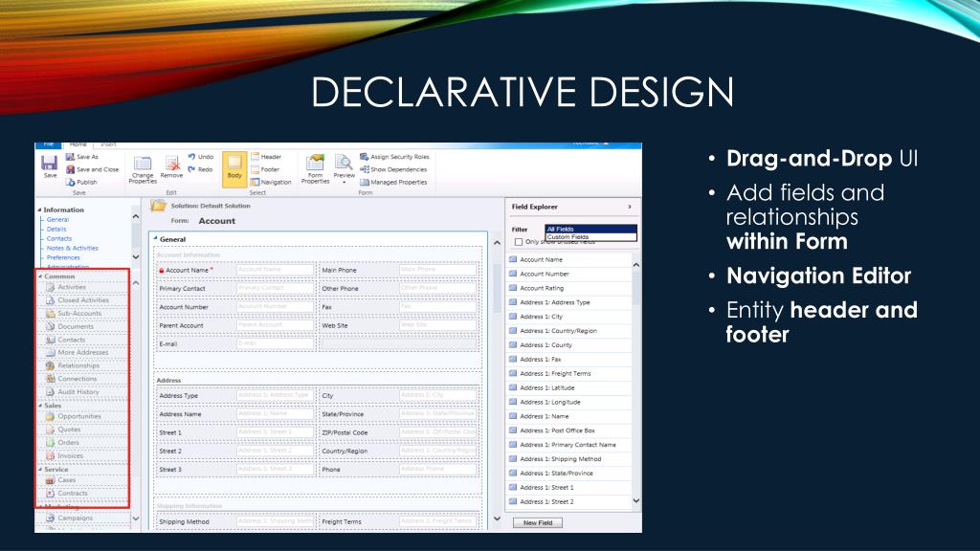Viewport: 980px width, 551px height.
Task: Click the Campaigns navigation icon
Action: [50, 518]
